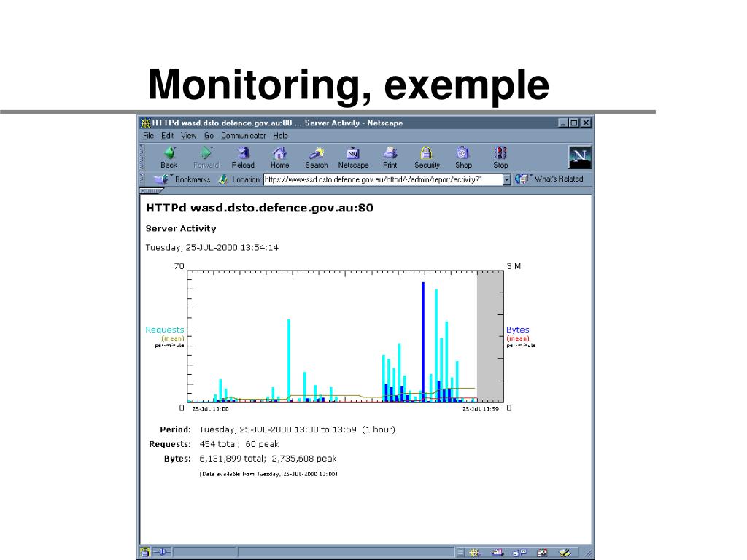The height and width of the screenshot is (560, 747).
Task: Click the Location URL field
Action: click(x=383, y=179)
